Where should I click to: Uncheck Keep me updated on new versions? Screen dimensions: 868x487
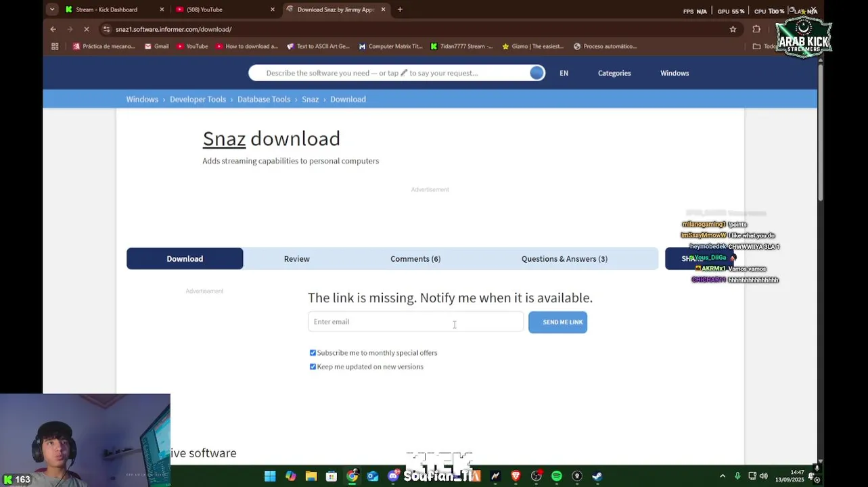pyautogui.click(x=313, y=367)
